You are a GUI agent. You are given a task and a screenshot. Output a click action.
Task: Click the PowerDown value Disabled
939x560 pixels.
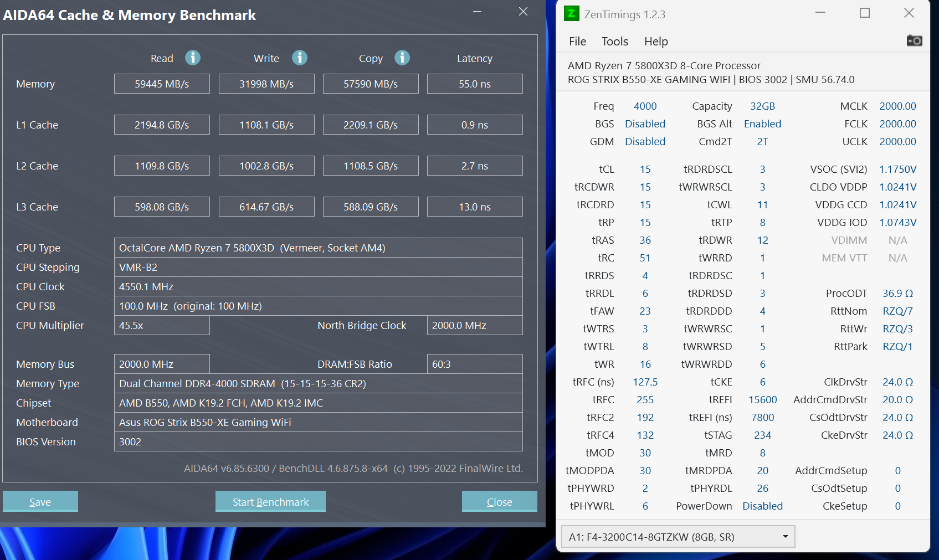pyautogui.click(x=762, y=506)
